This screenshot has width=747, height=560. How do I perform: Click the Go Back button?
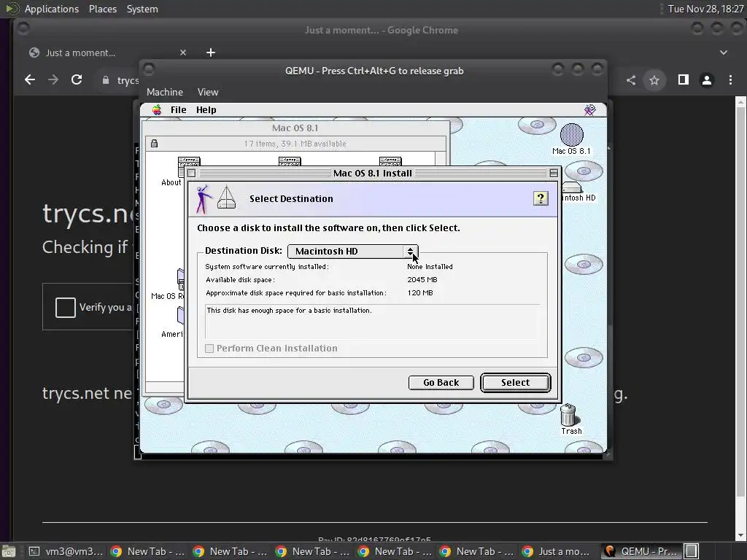(x=441, y=382)
